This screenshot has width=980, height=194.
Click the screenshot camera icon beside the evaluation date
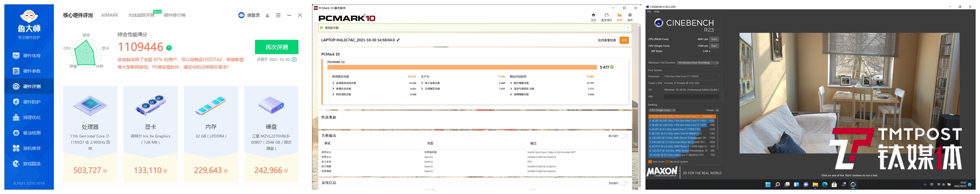pyautogui.click(x=294, y=59)
